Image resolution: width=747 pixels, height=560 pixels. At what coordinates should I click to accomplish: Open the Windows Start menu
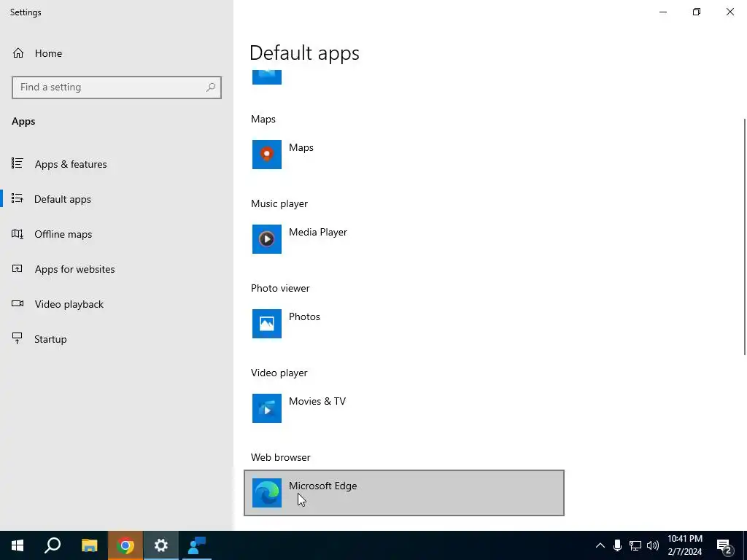(x=18, y=545)
